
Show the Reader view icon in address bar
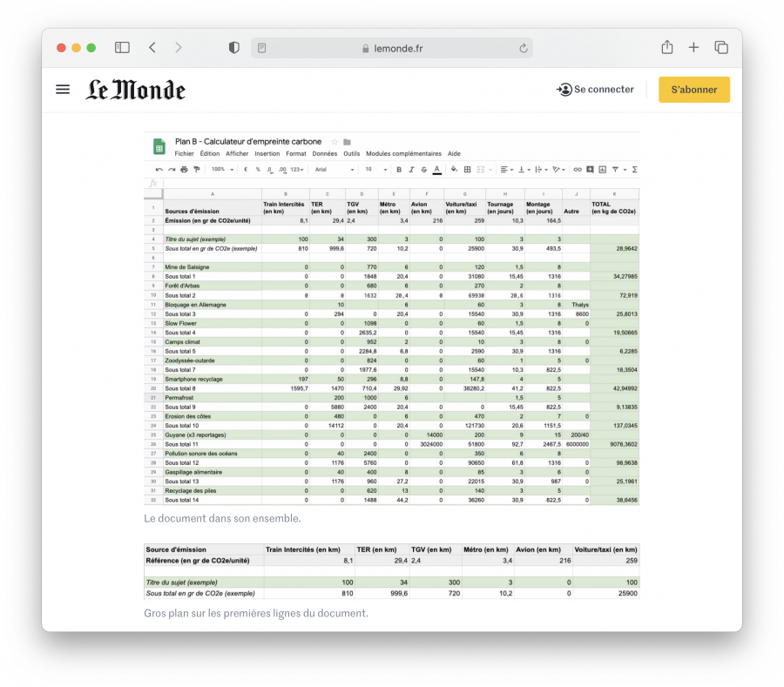click(261, 48)
